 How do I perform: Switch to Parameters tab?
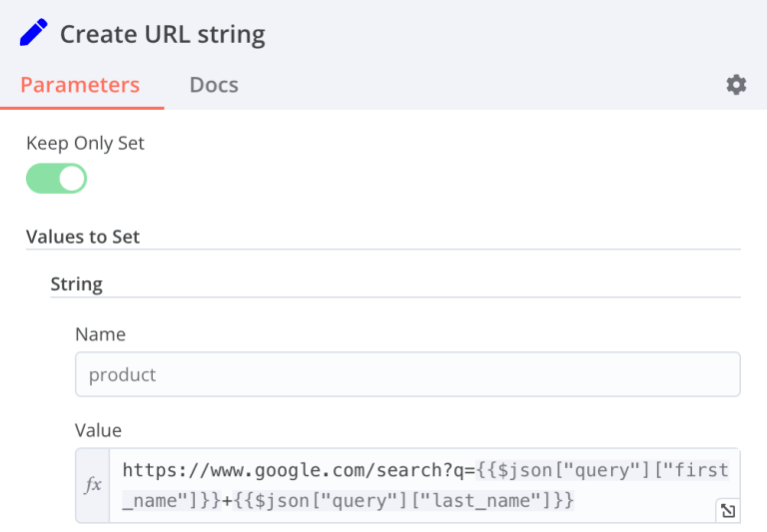pyautogui.click(x=80, y=85)
